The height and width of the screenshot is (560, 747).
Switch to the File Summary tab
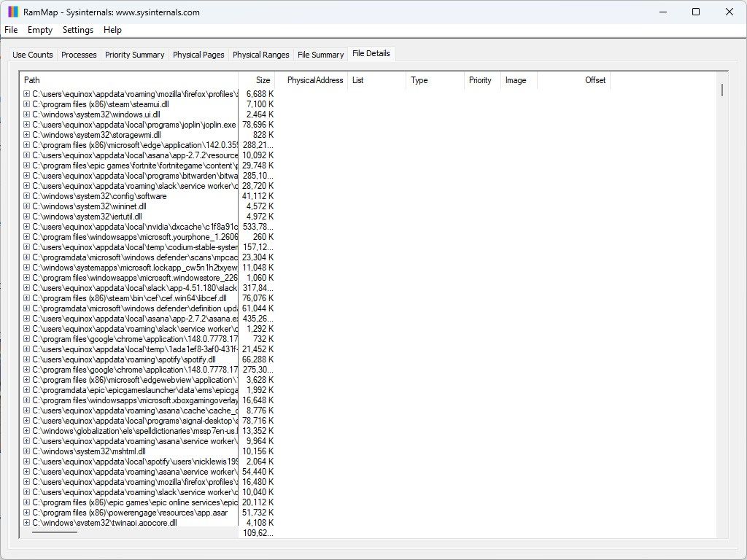click(x=321, y=55)
